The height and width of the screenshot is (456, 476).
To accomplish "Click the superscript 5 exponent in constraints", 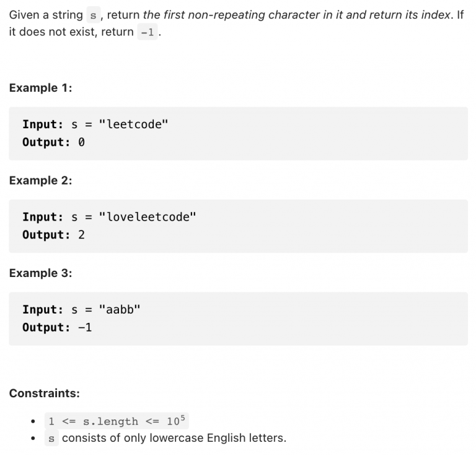I will pyautogui.click(x=182, y=418).
